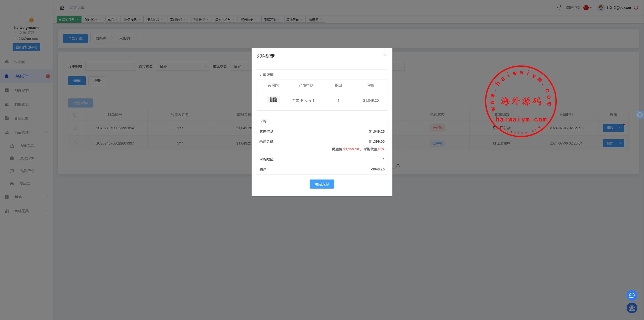Click the 确定支付 button
The height and width of the screenshot is (320, 644).
coord(322,184)
